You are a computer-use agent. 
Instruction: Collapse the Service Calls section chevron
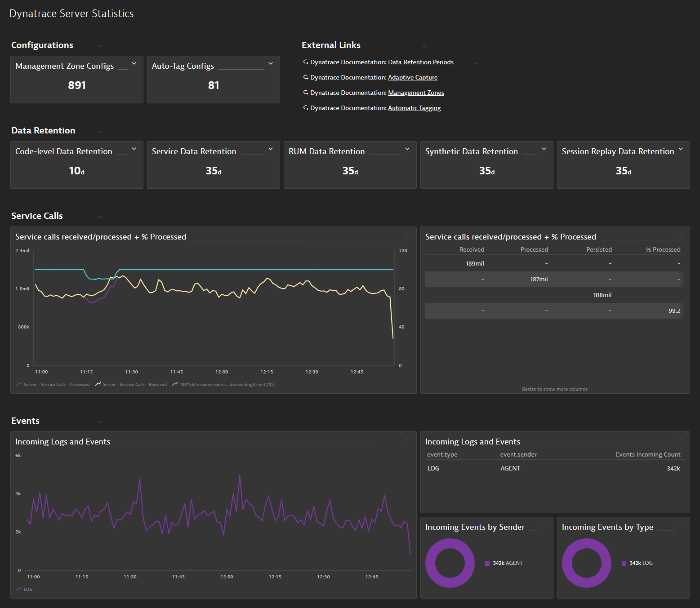click(100, 217)
